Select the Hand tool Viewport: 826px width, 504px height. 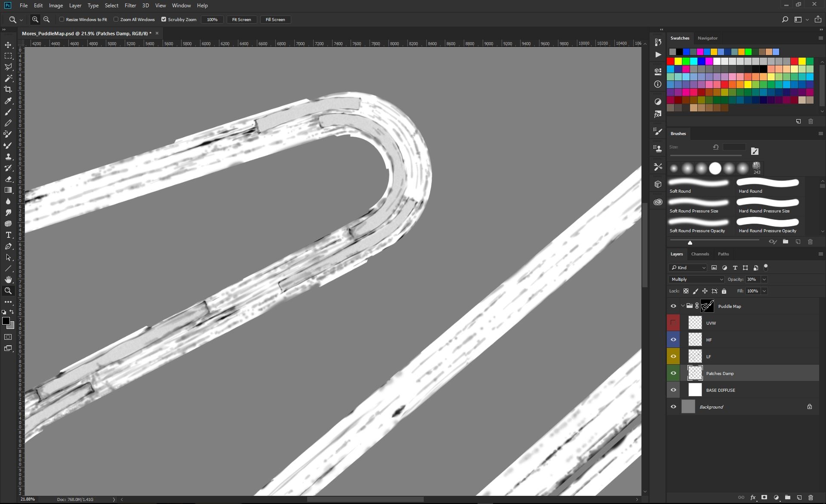point(8,280)
